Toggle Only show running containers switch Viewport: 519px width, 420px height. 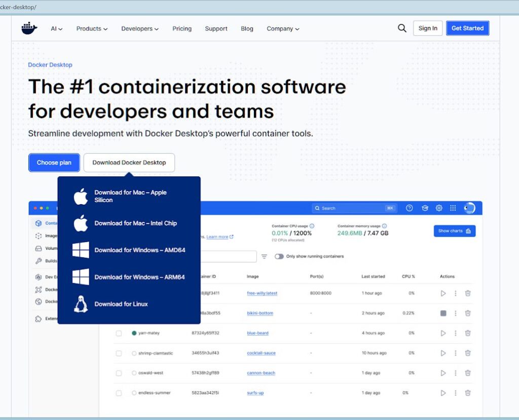click(x=279, y=256)
